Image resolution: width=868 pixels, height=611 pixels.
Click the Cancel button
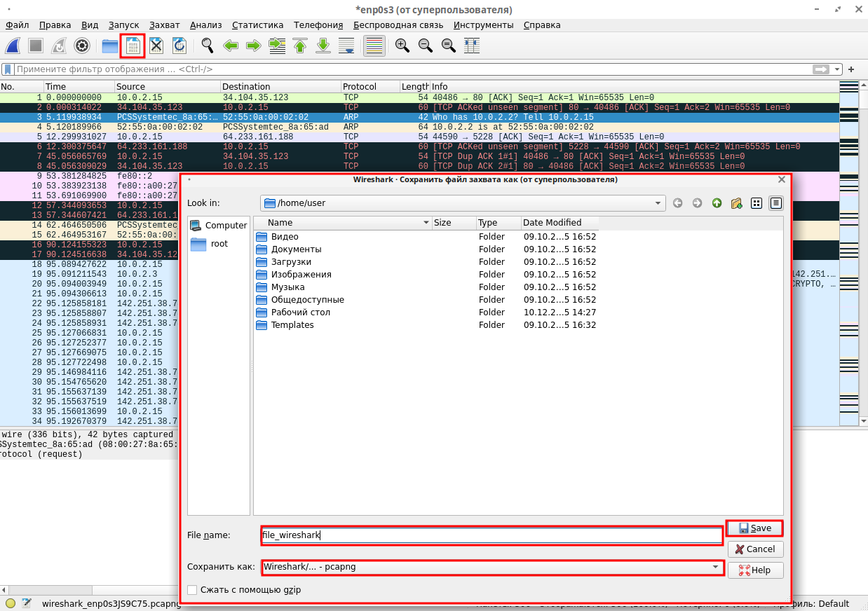click(x=755, y=549)
